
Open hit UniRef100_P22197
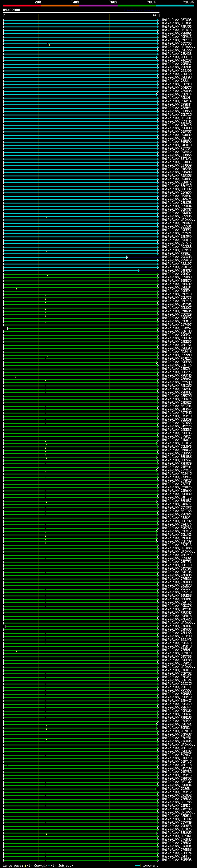pyautogui.click(x=177, y=264)
